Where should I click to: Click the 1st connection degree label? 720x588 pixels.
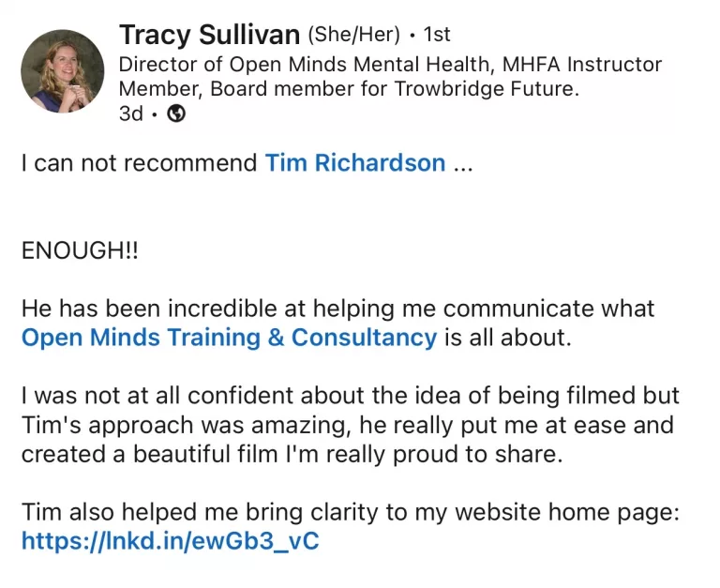(x=437, y=36)
